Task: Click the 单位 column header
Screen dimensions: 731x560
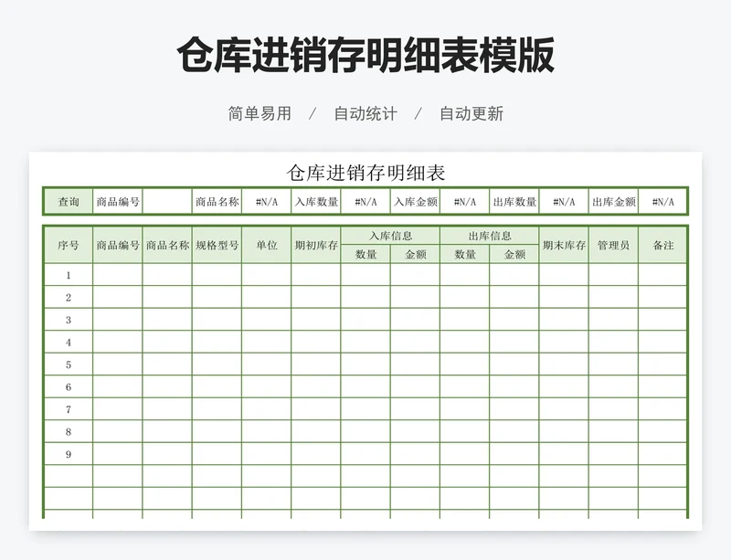Action: pyautogui.click(x=267, y=245)
